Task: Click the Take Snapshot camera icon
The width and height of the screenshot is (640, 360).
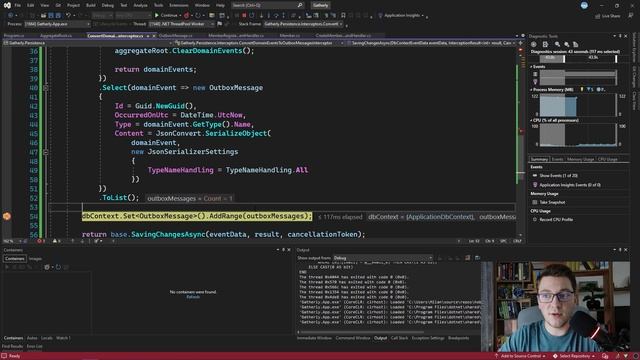Action: 535,202
